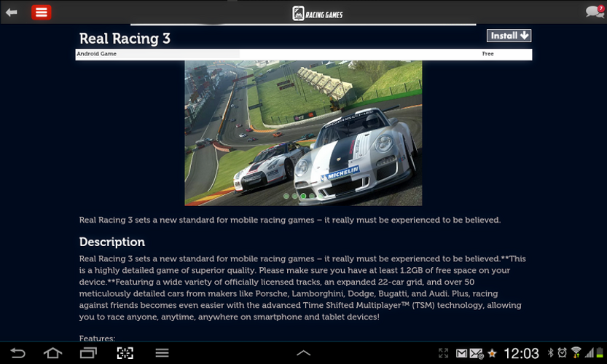Select the fourth screenshot carousel dot
Viewport: 607px width, 364px height.
tap(312, 196)
